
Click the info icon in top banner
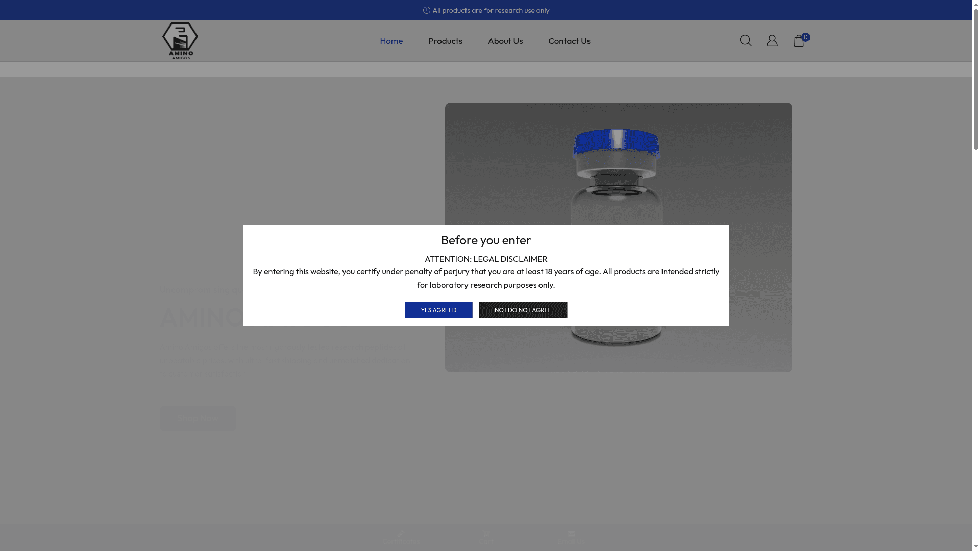[427, 10]
